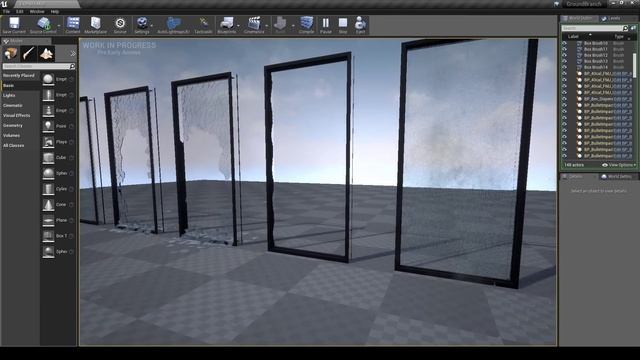Click the magnifier icon in Search Classes

72,66
